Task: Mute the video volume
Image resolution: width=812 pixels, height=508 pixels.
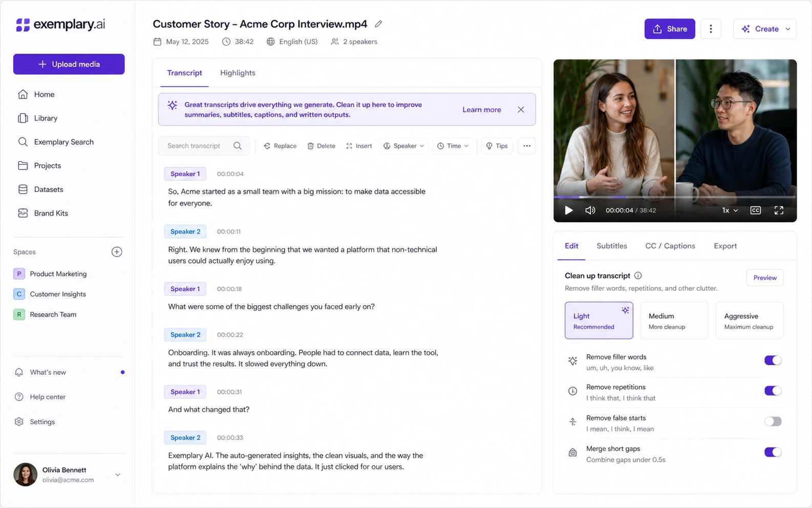Action: point(590,210)
